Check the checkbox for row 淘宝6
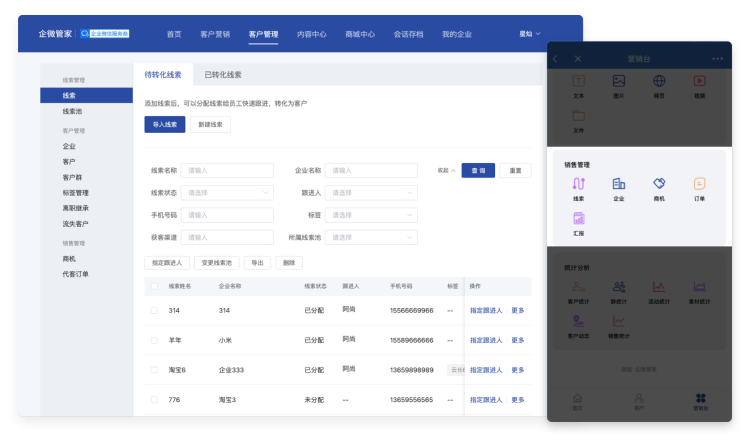 coord(154,369)
